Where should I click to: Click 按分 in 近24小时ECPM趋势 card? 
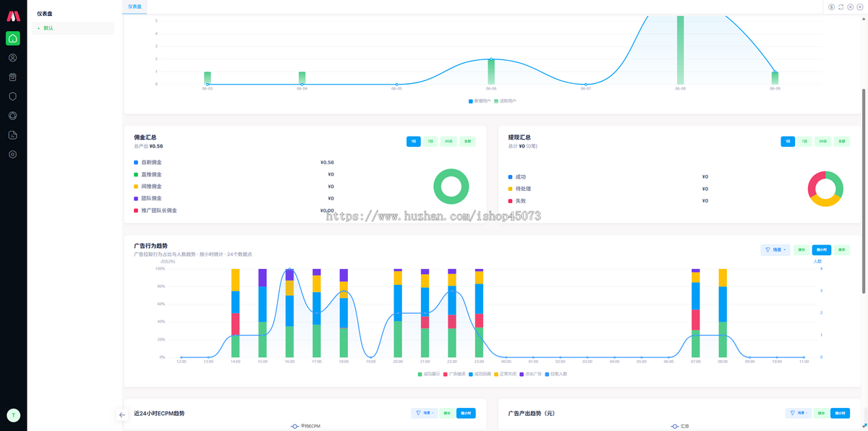pyautogui.click(x=447, y=413)
